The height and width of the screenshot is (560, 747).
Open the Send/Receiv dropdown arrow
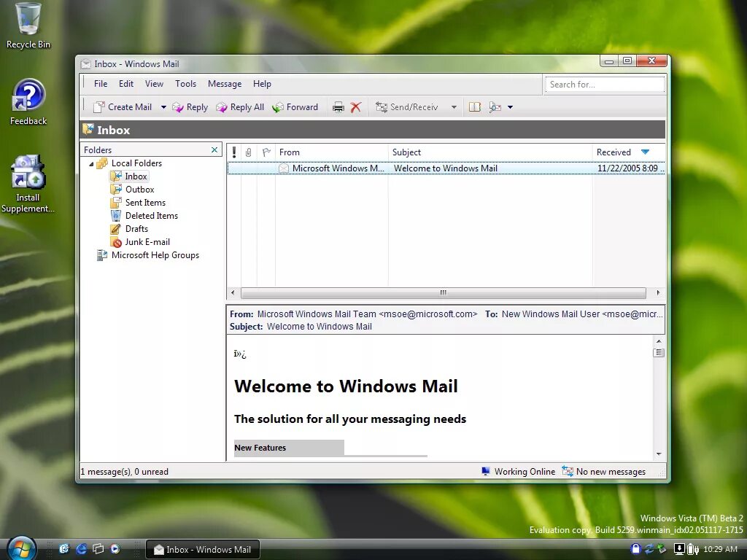453,106
